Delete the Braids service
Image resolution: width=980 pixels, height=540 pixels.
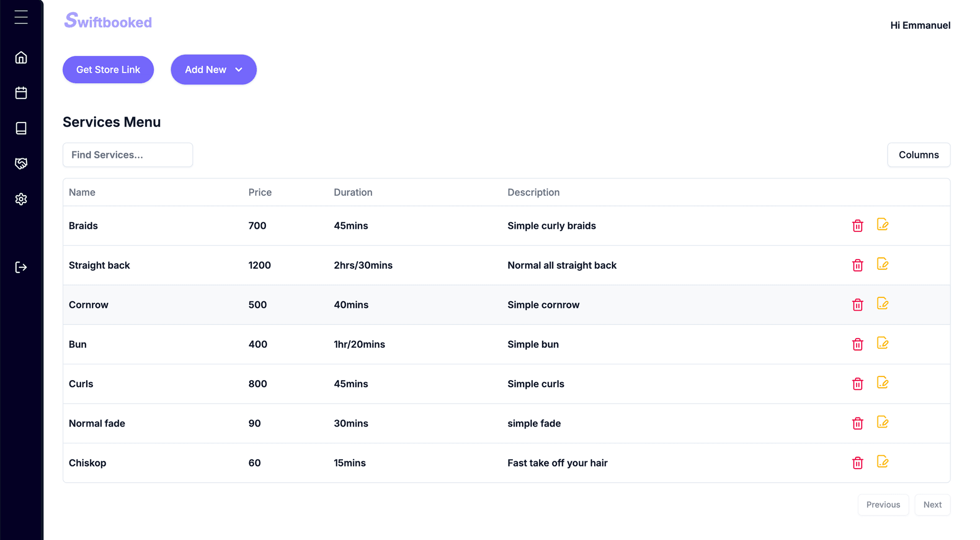(x=857, y=226)
